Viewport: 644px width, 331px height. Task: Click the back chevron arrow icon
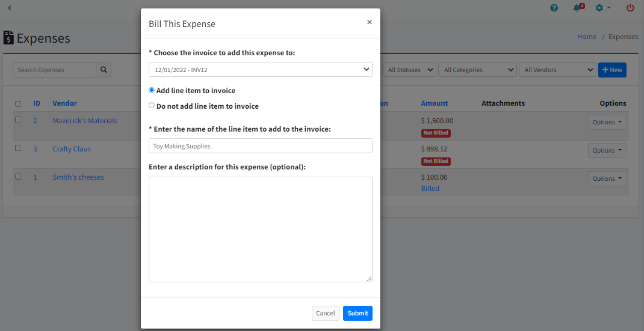click(x=10, y=8)
